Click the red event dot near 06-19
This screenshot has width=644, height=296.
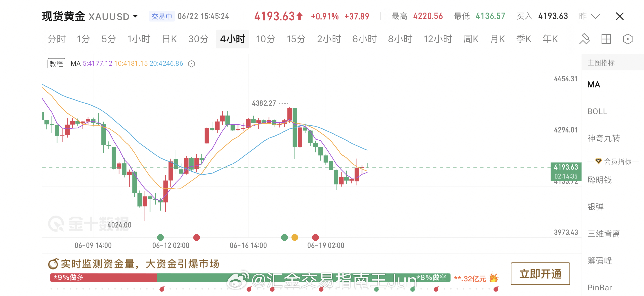pos(315,237)
